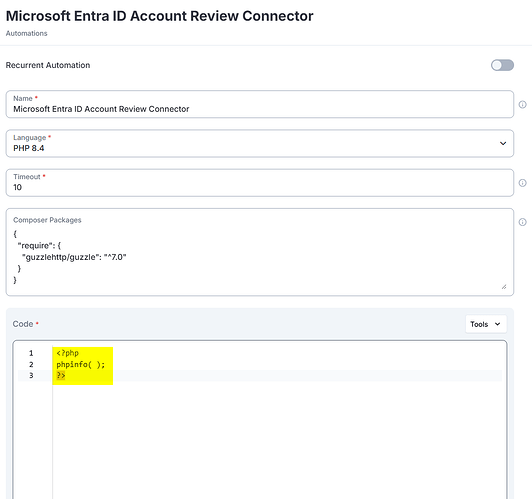Click inside the Composer Packages textarea

(260, 252)
